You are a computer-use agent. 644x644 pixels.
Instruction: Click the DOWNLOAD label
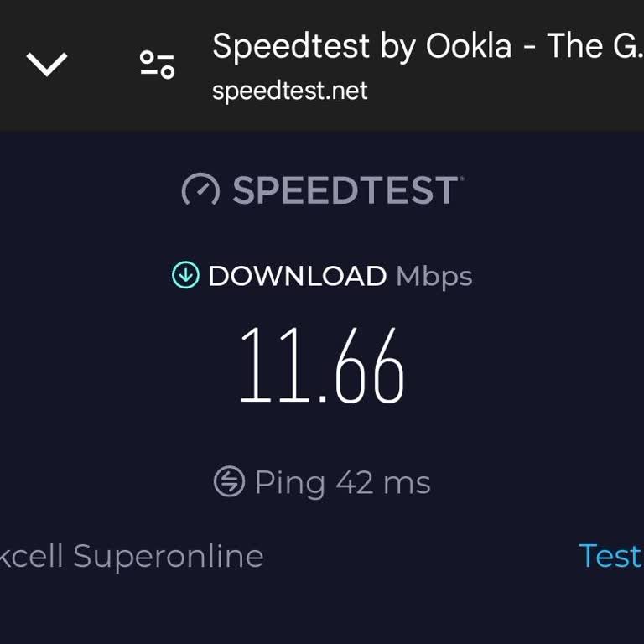pos(297,276)
